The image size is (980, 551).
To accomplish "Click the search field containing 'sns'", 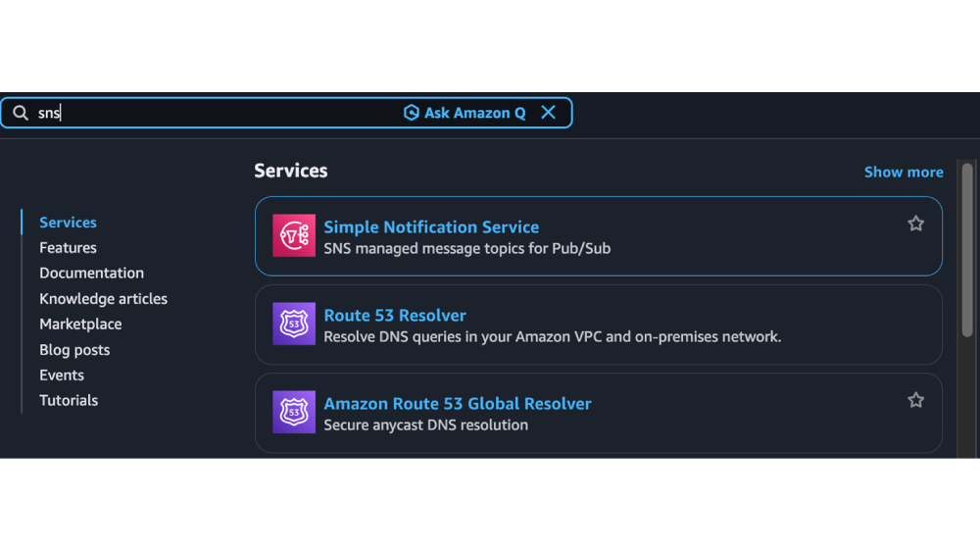I will (216, 113).
